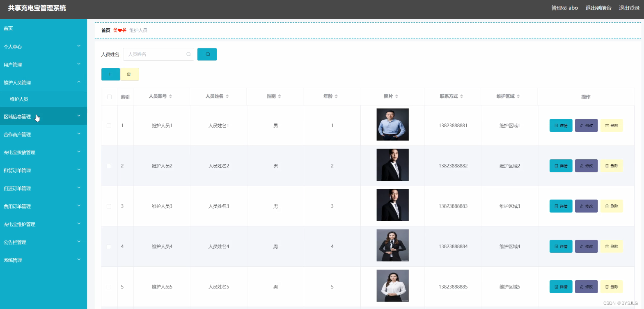Click 删除 for 维护人员4
The image size is (644, 309).
pos(612,246)
